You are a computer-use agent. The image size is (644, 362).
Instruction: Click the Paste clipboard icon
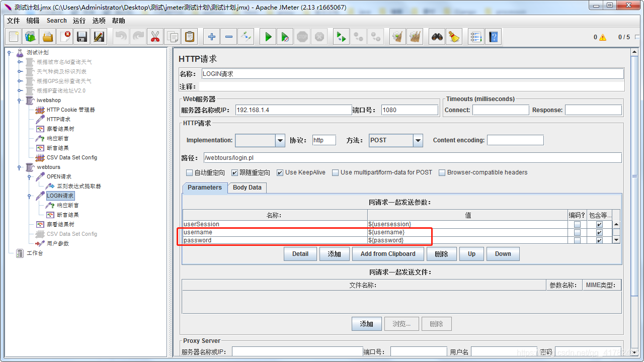click(189, 37)
